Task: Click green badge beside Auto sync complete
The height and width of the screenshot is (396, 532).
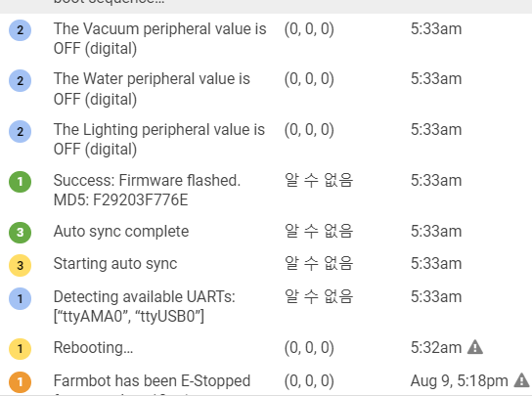Action: coord(20,233)
